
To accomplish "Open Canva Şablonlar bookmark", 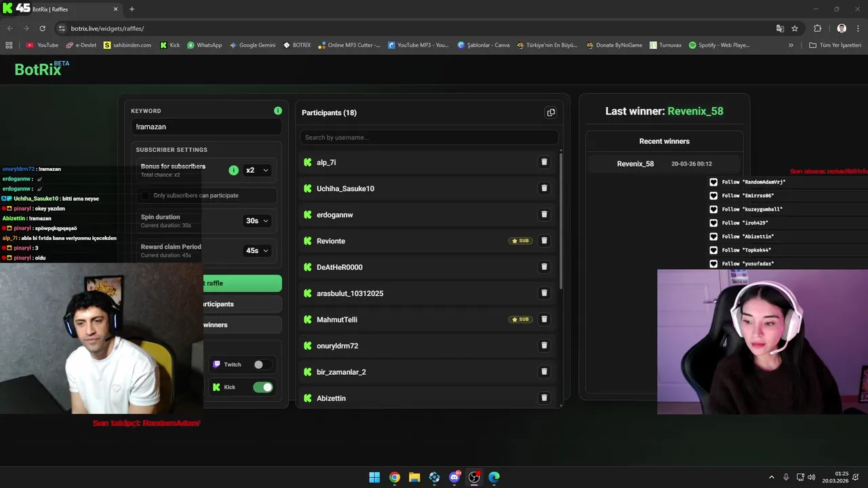I will pyautogui.click(x=484, y=45).
